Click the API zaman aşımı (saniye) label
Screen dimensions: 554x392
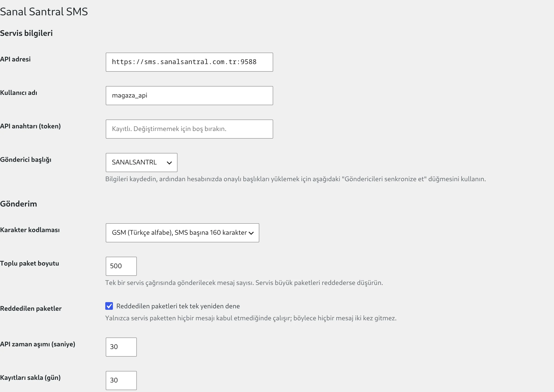click(38, 344)
